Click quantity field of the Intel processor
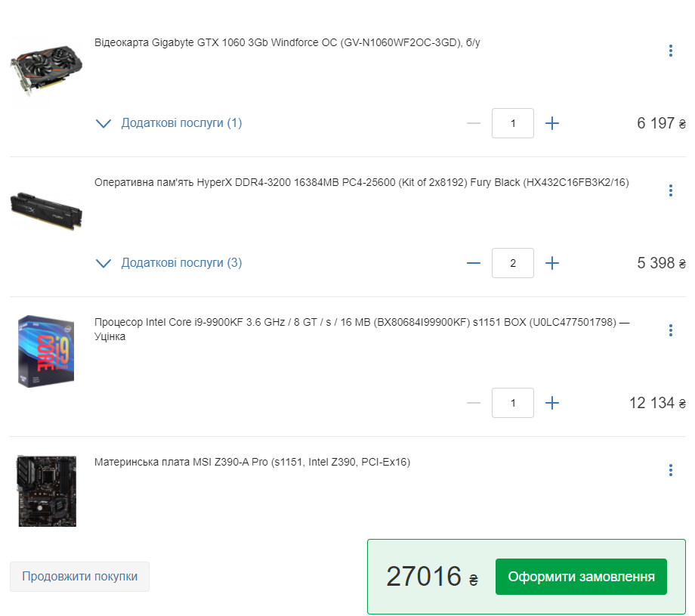695x616 pixels. coord(513,403)
